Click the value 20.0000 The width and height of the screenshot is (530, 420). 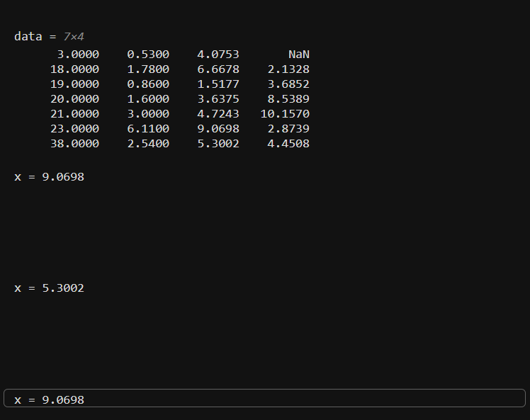(x=74, y=98)
